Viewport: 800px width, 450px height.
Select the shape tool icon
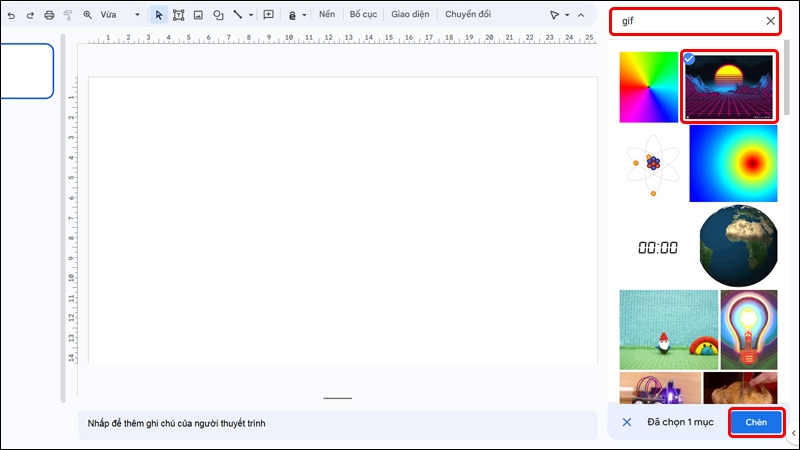point(218,15)
